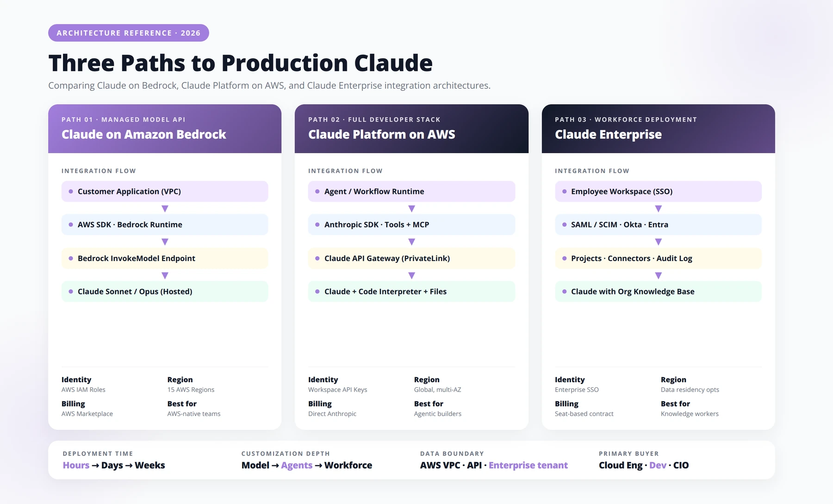This screenshot has height=504, width=833.
Task: Click the Workspace API Keys identity value
Action: tap(337, 390)
